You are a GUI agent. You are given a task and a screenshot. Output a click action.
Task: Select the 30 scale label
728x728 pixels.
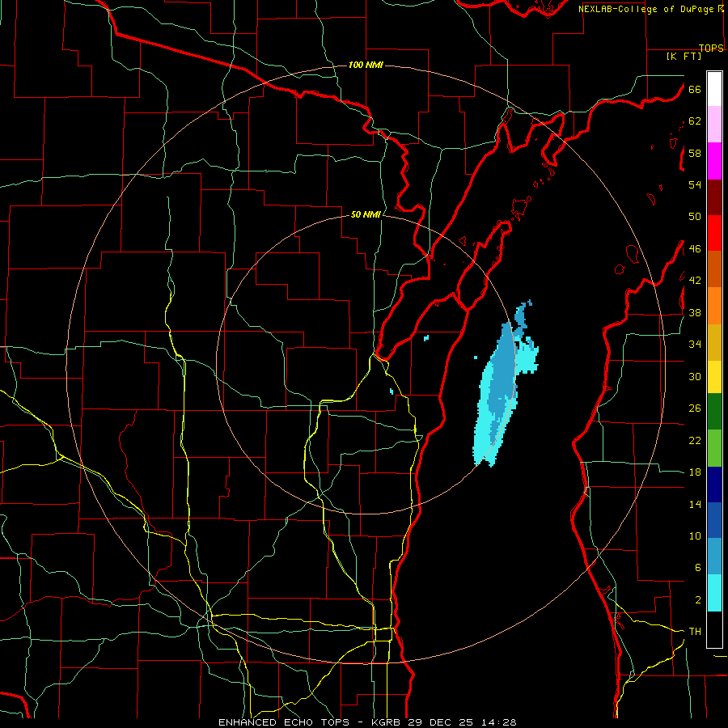695,376
